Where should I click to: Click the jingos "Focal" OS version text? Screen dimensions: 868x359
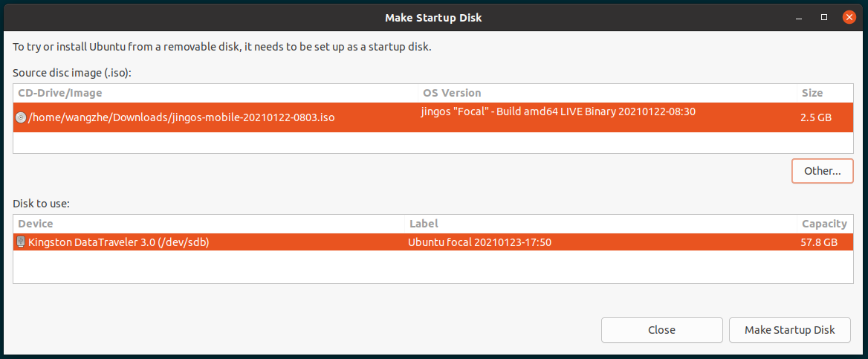click(559, 111)
